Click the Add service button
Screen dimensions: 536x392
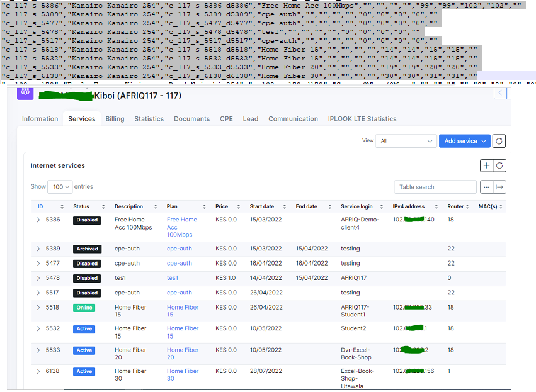click(x=460, y=141)
